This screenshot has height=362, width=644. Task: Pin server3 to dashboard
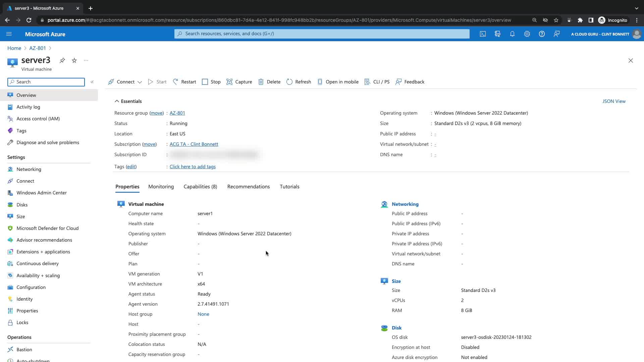point(62,60)
